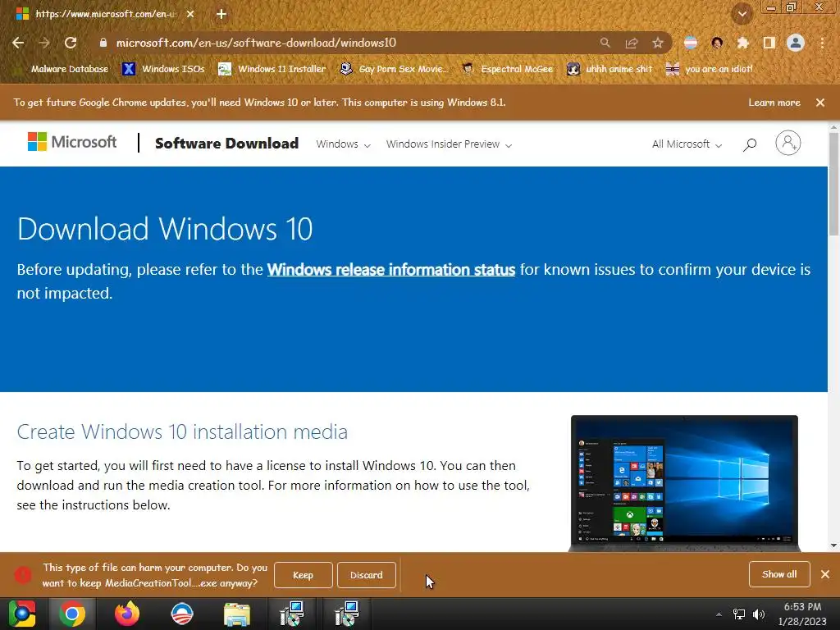Viewport: 840px width, 630px height.
Task: Open the Malware Database bookmark
Action: click(62, 69)
